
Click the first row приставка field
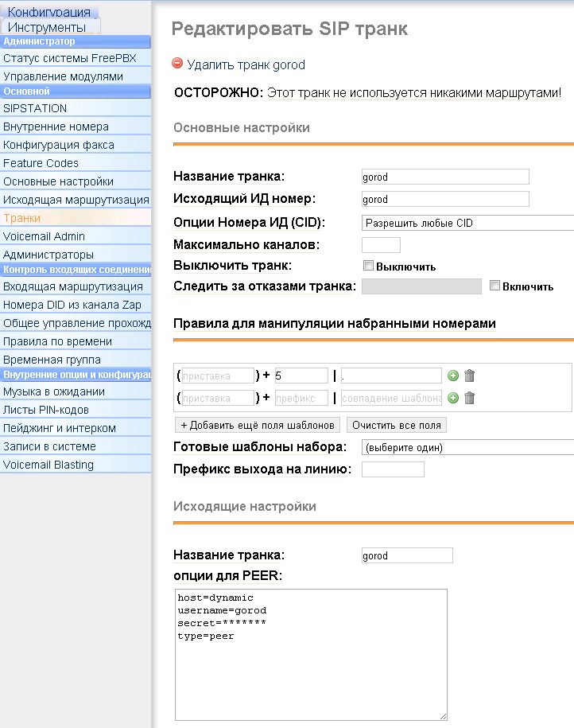click(x=218, y=376)
